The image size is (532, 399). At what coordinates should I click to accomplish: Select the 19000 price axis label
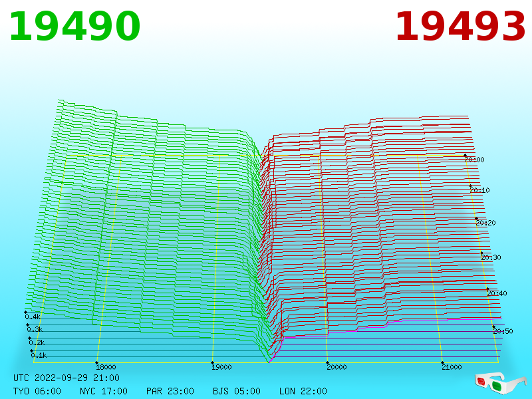pos(221,367)
